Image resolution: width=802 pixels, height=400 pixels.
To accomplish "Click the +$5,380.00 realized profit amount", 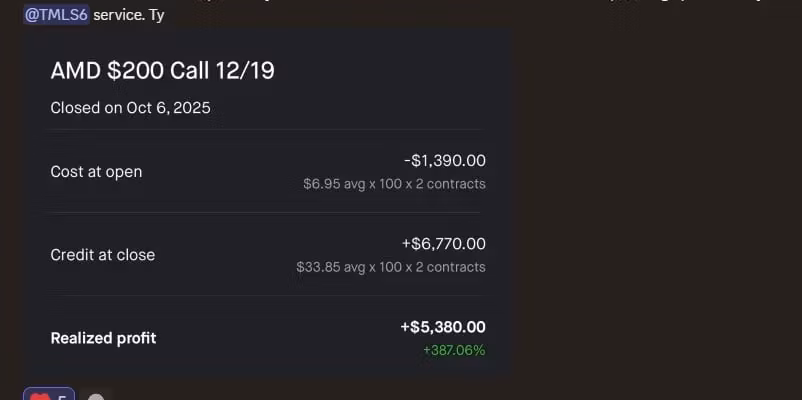I will 442,327.
